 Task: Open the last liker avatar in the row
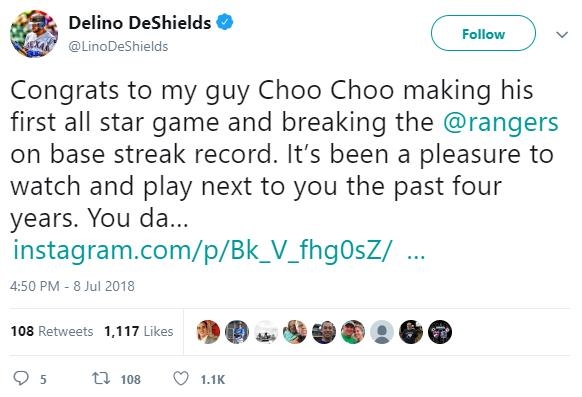(x=440, y=332)
